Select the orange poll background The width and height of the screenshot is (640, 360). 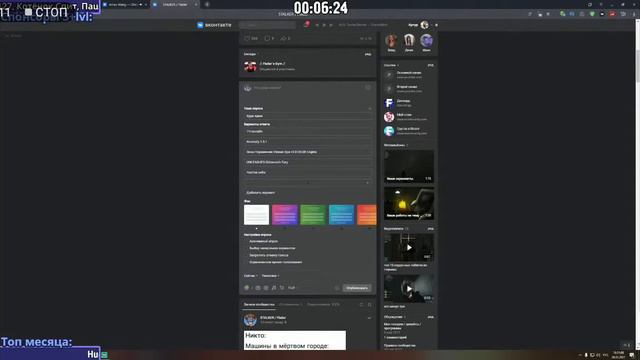(x=367, y=215)
